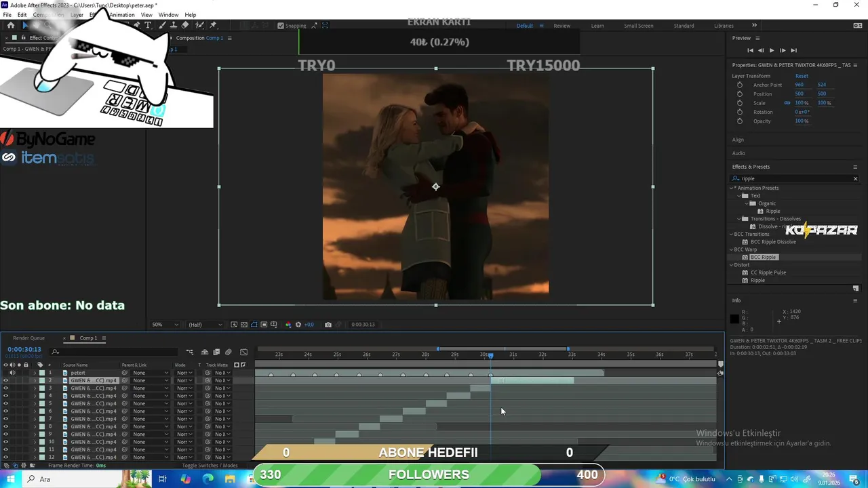Click the Windows Start button

click(x=12, y=479)
